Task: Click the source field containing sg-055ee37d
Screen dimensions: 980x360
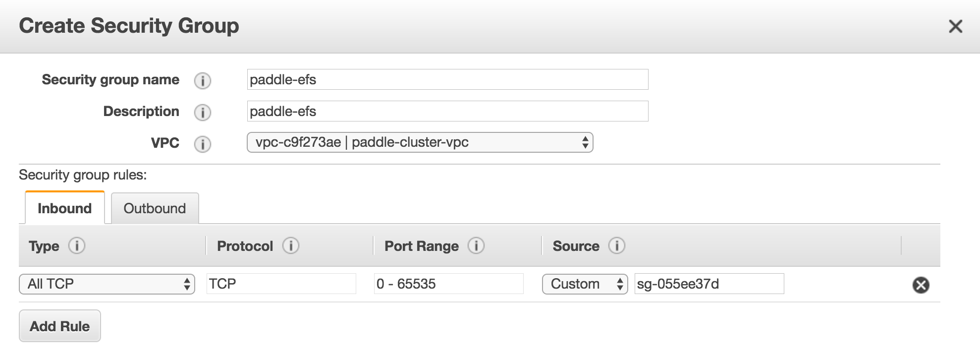Action: coord(709,284)
